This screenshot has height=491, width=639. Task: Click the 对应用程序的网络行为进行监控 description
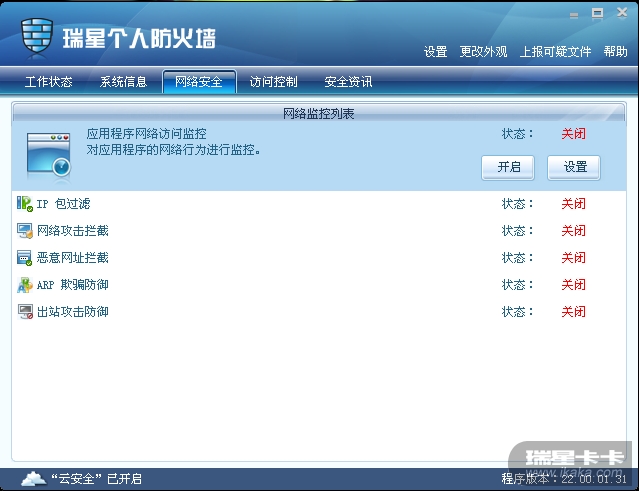click(174, 150)
